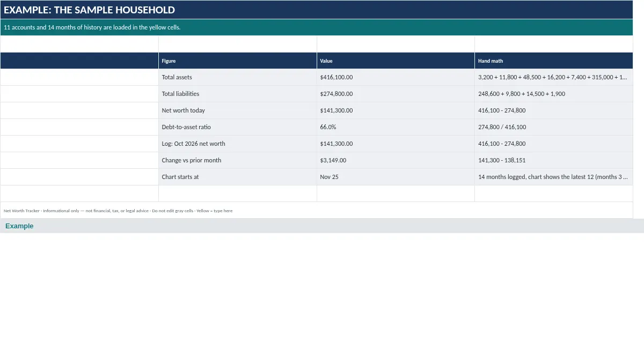This screenshot has width=644, height=343.
Task: Select the $274,800.00 value cell
Action: pyautogui.click(x=396, y=94)
